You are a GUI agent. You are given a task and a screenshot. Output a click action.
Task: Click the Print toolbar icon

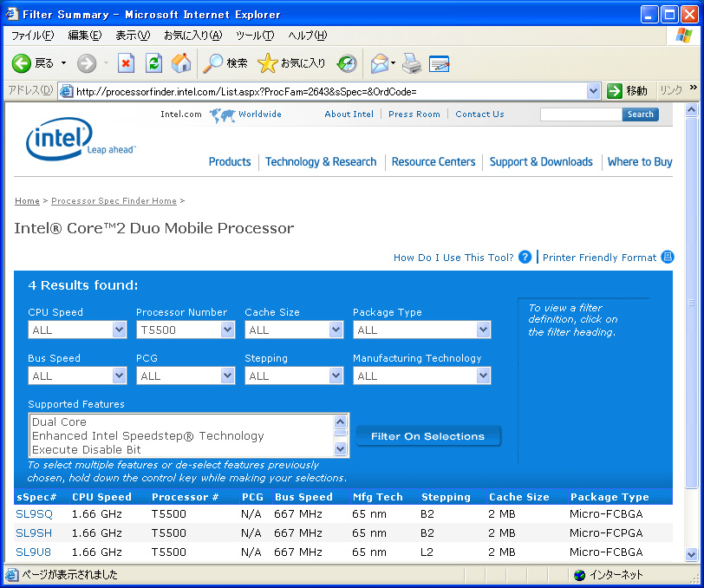412,63
